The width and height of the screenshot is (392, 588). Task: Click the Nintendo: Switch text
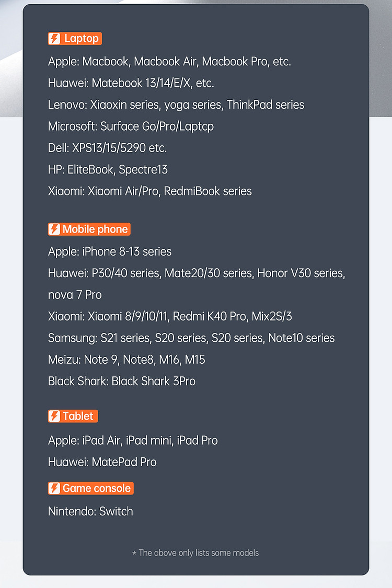[x=90, y=512]
